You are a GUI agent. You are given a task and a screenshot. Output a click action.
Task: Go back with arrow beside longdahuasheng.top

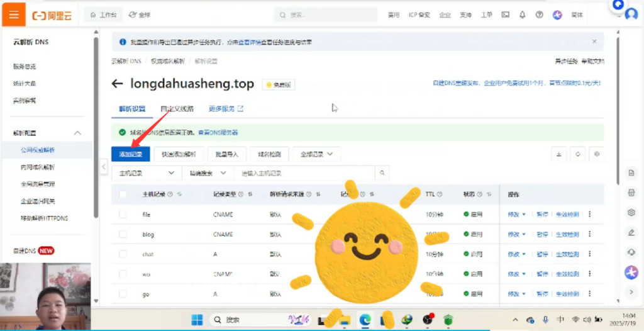click(117, 84)
